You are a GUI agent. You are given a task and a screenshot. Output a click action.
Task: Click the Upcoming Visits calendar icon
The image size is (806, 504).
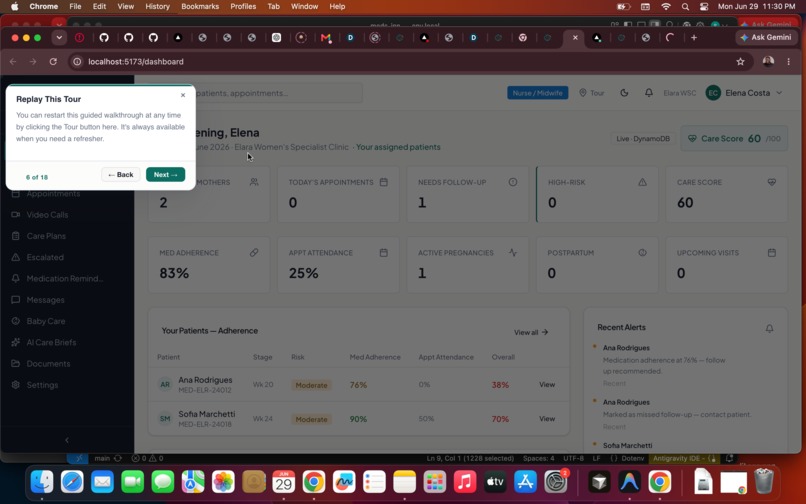tap(772, 253)
